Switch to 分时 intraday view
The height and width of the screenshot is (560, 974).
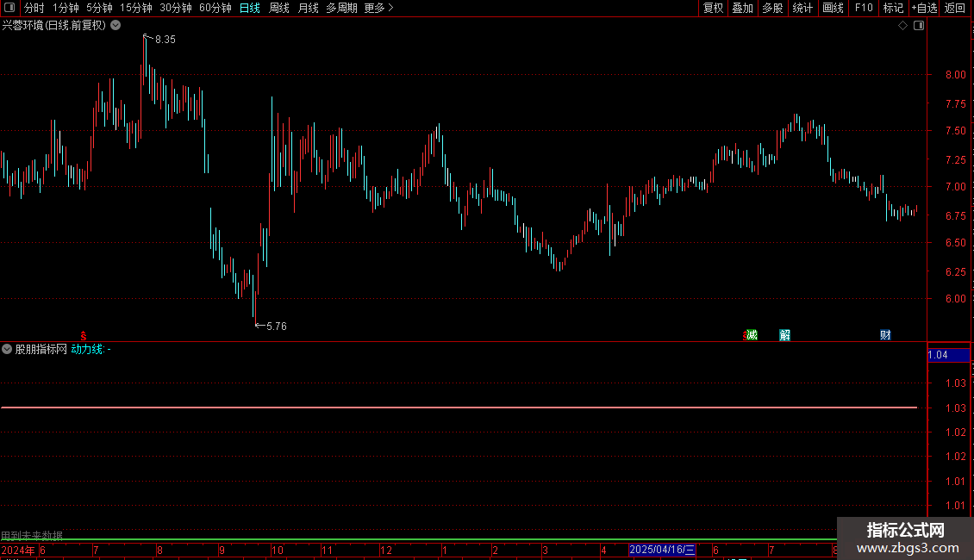click(x=34, y=8)
